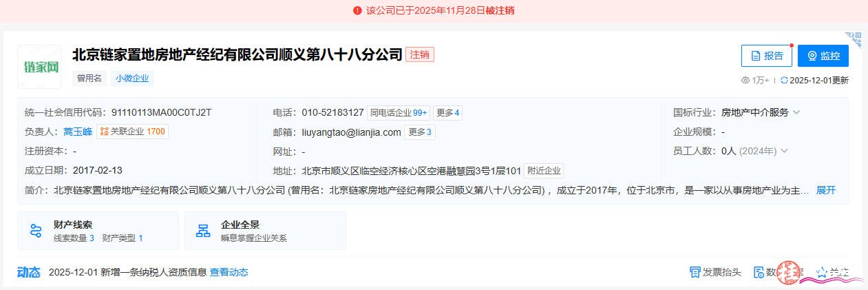Open the 财产线索 property clues icon
The height and width of the screenshot is (290, 868).
click(x=36, y=231)
